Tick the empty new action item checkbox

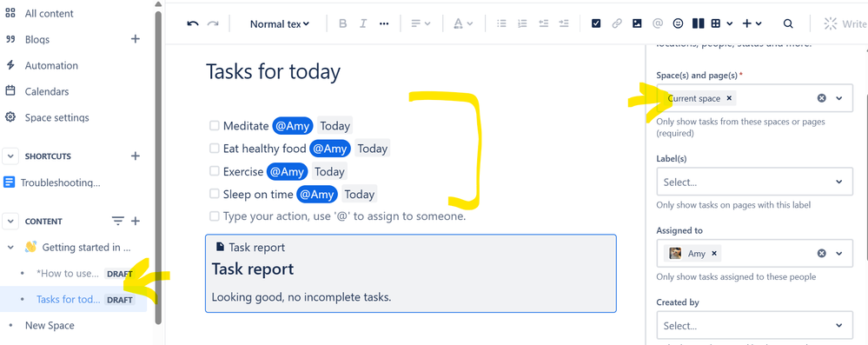(215, 216)
